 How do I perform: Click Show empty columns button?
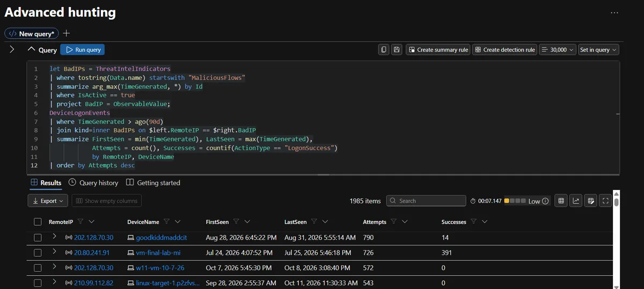coord(106,201)
